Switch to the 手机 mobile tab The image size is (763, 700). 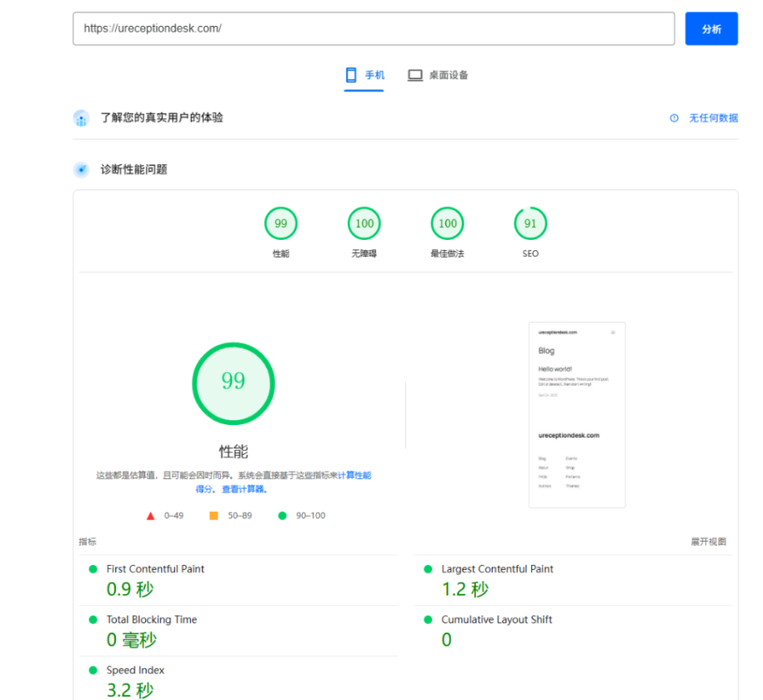[x=364, y=75]
